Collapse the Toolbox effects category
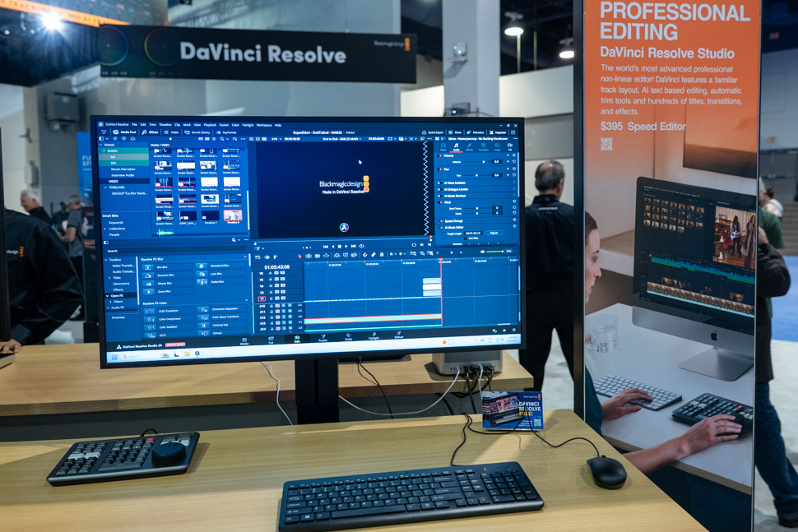Image resolution: width=798 pixels, height=532 pixels. click(x=107, y=260)
